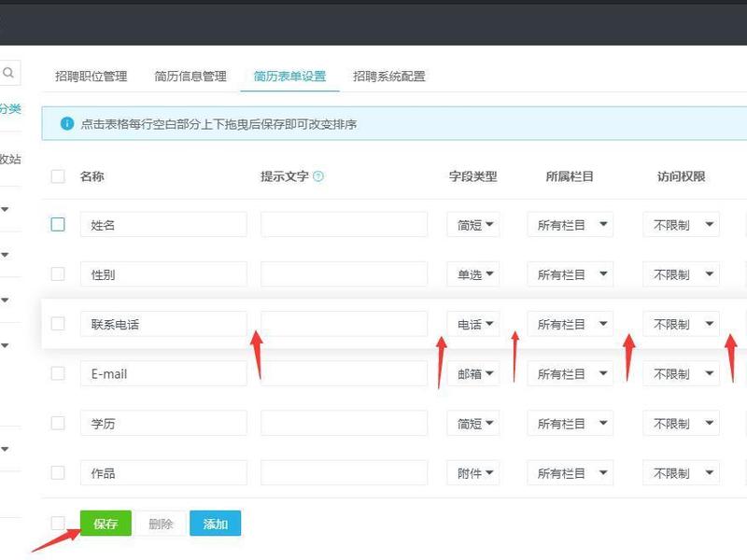Open 不限制 access dropdown in 作品 row

coord(682,473)
